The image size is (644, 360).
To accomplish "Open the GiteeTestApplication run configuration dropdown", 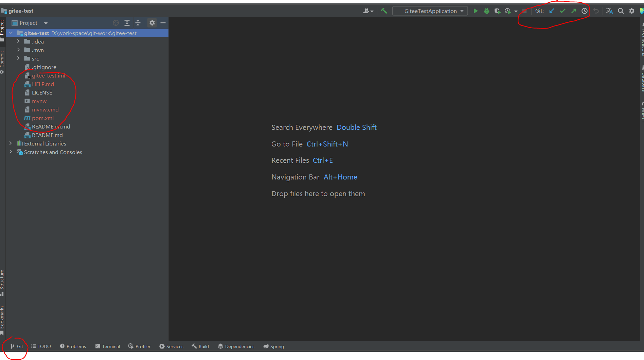I will click(430, 11).
